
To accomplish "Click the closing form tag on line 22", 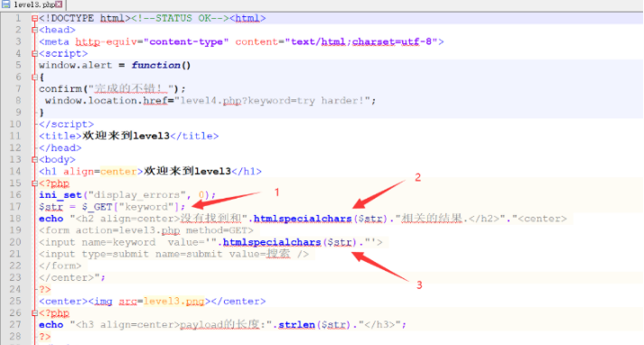I will [60, 266].
